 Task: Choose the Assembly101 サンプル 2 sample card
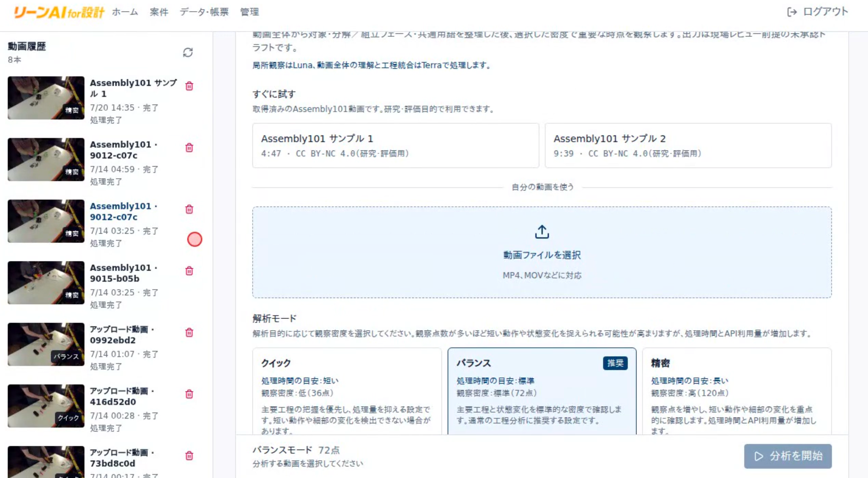(x=688, y=145)
